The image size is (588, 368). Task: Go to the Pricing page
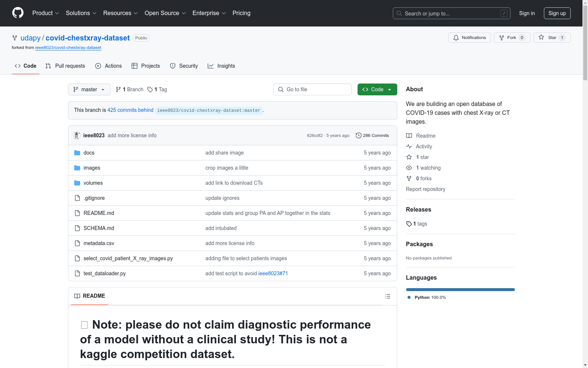(241, 13)
